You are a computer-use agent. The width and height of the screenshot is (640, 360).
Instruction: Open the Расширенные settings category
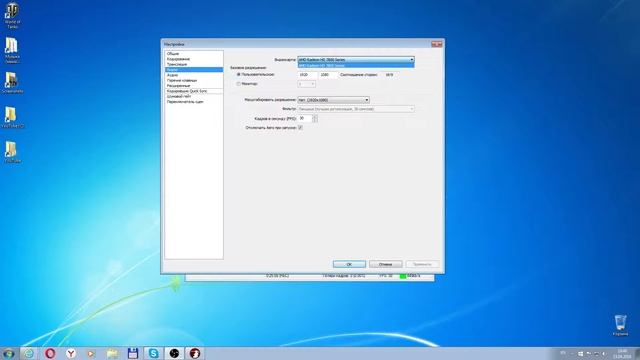point(194,86)
